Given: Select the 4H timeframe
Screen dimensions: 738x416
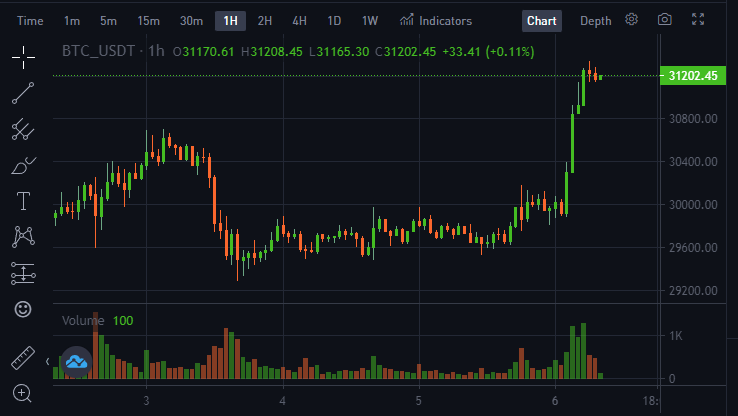Looking at the screenshot, I should 299,21.
